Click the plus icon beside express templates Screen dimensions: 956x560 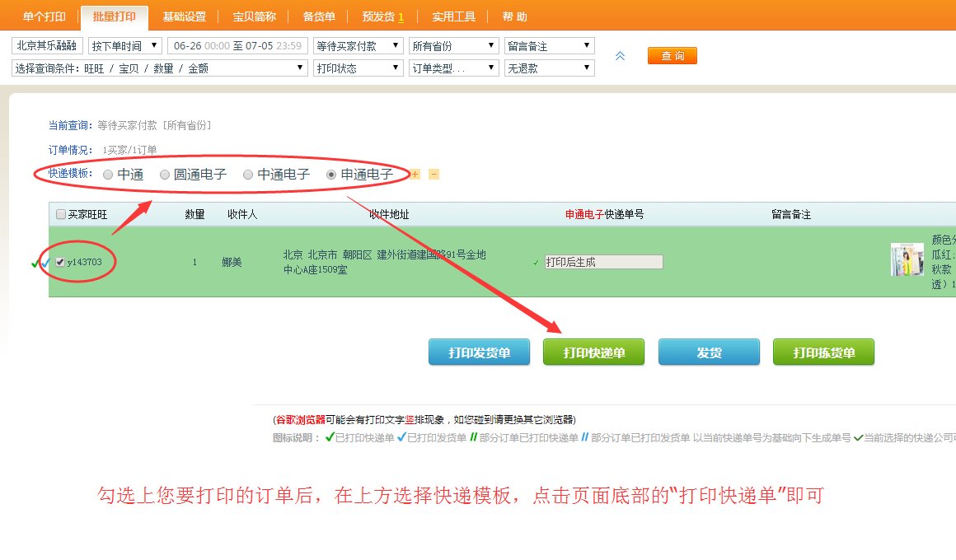tap(415, 175)
